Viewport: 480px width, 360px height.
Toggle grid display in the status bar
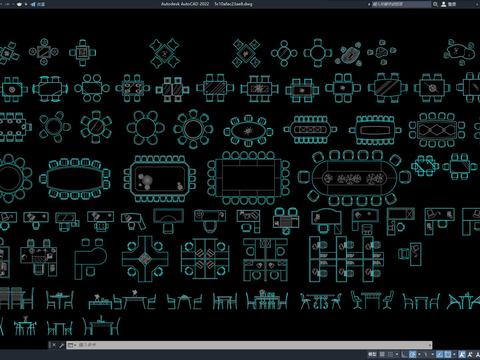point(382,354)
